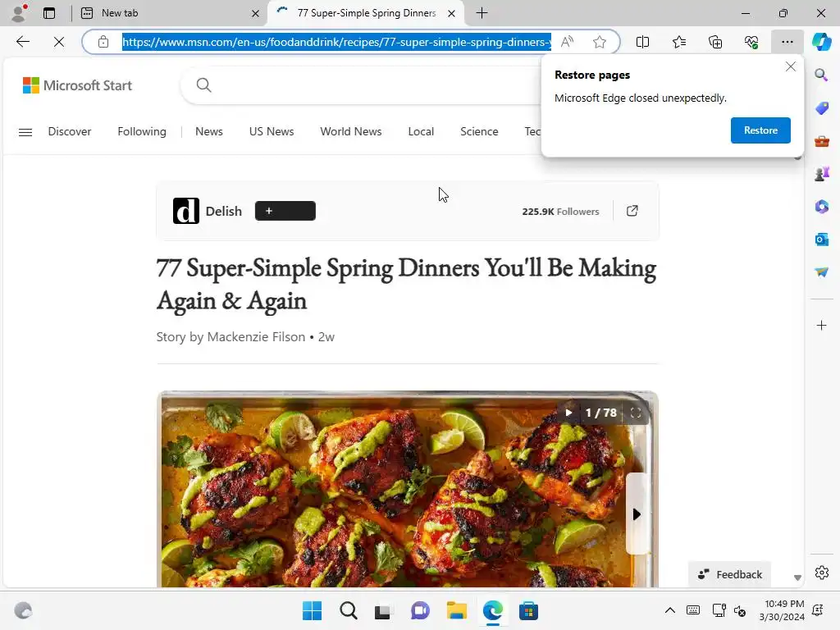The image size is (840, 630).
Task: Click the 225.9K Followers text
Action: click(560, 212)
